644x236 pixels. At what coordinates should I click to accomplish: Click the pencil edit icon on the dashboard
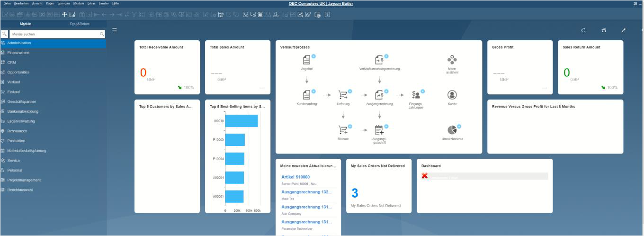tap(624, 30)
